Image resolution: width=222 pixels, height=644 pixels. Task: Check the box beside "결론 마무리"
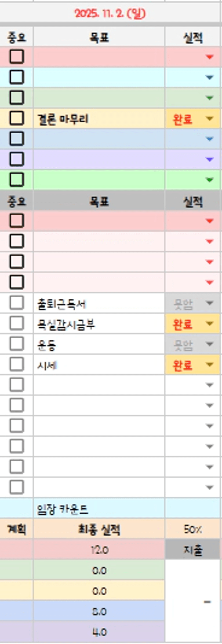pyautogui.click(x=17, y=118)
